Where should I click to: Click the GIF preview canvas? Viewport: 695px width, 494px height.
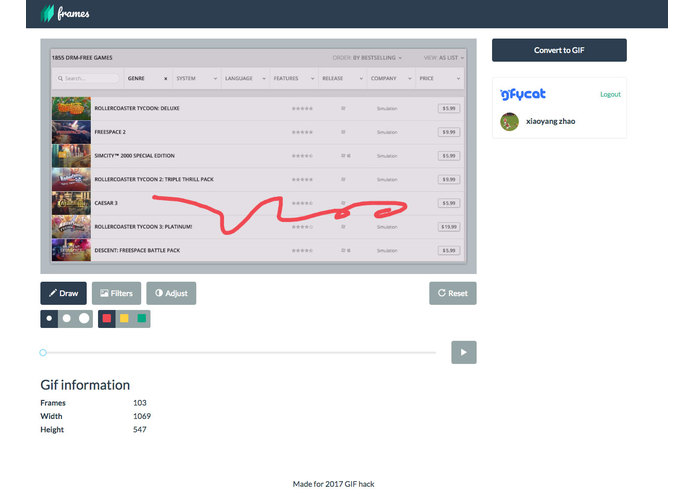pos(258,156)
